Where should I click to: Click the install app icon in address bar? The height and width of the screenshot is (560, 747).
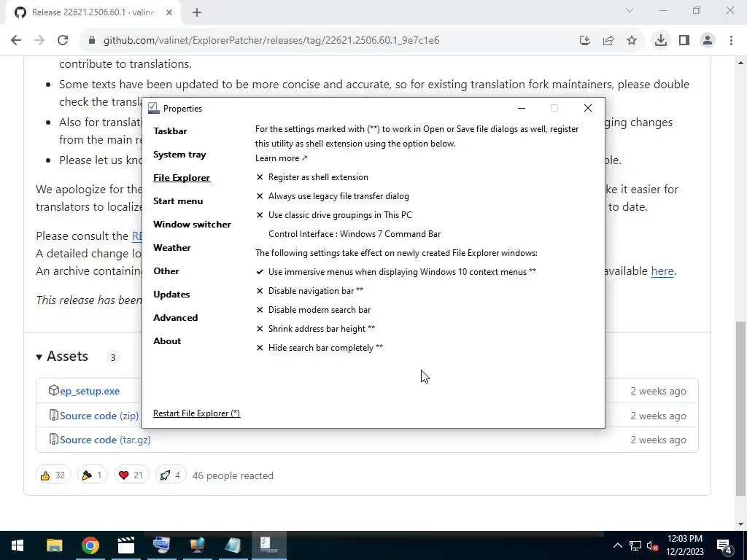[x=584, y=41]
